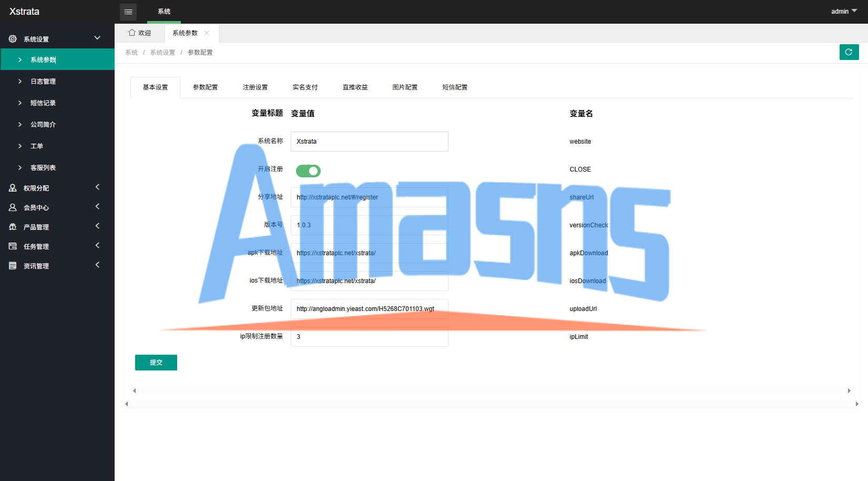
Task: Click the 系统设置 breadcrumb link
Action: pos(162,53)
